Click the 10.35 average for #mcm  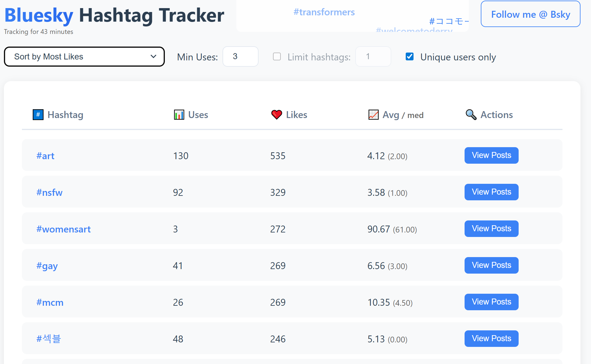pos(379,302)
